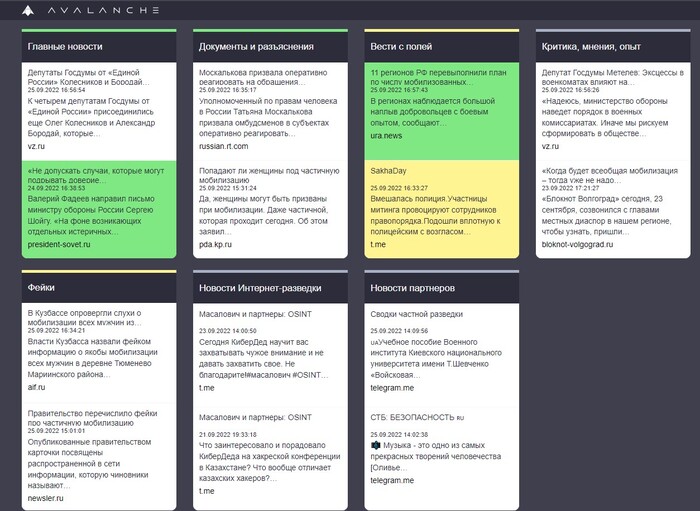
Task: Open headline 11 регионов РФ перевыполнили план
Action: tap(438, 77)
